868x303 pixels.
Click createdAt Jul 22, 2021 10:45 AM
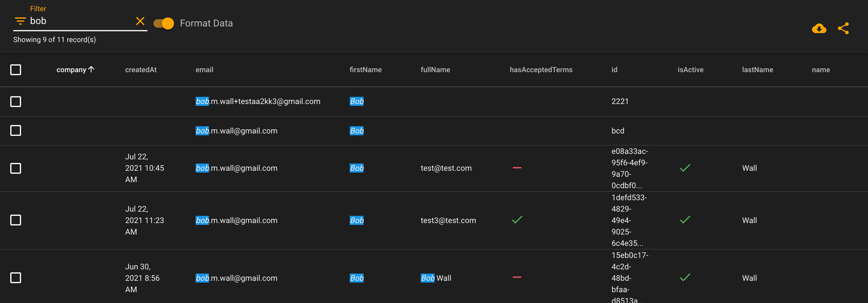click(x=144, y=168)
